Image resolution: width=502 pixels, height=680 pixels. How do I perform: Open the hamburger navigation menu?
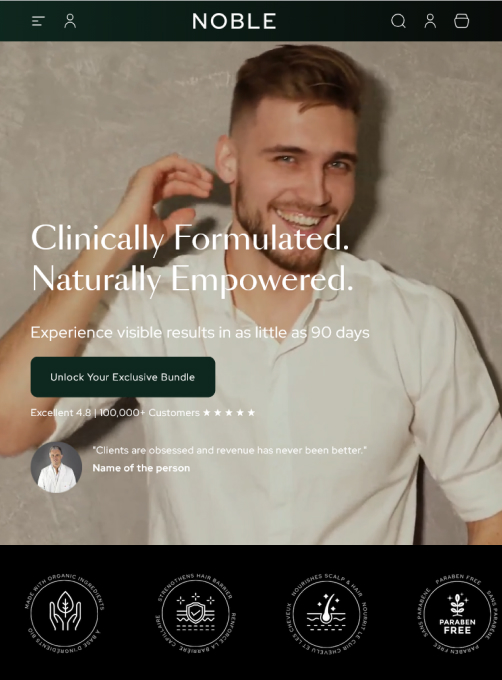(38, 21)
